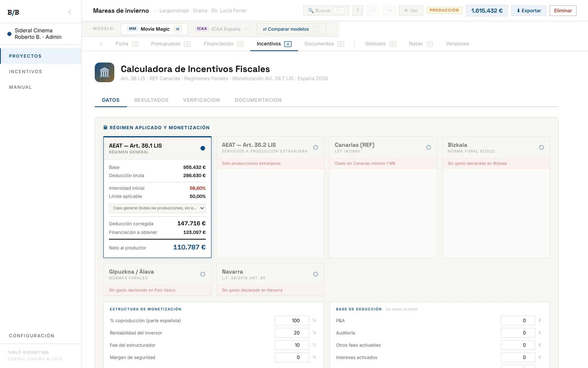Image resolution: width=588 pixels, height=368 pixels.
Task: Edit Fee del estructurador field
Action: click(x=292, y=345)
